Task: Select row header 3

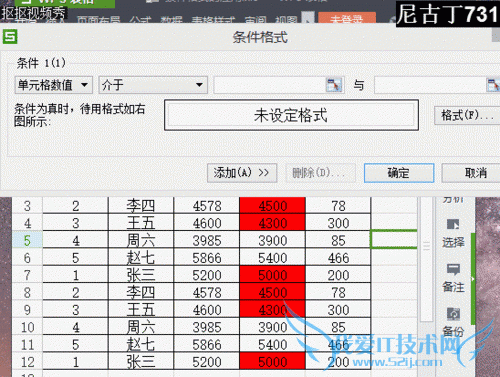Action: point(27,206)
